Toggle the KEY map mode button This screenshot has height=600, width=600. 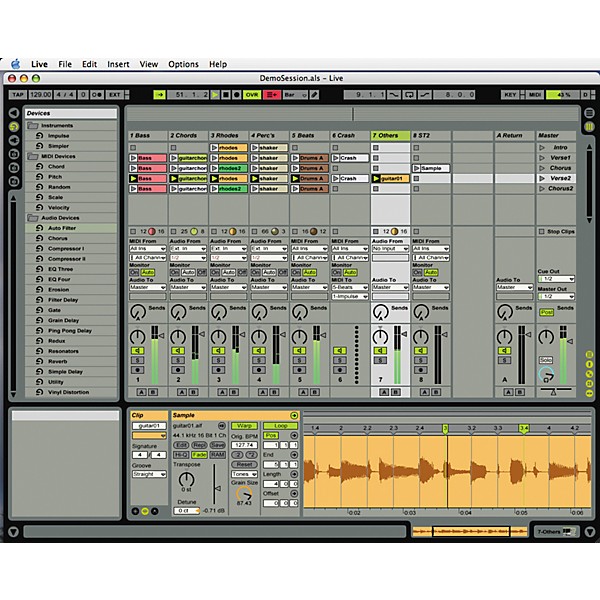(x=510, y=95)
